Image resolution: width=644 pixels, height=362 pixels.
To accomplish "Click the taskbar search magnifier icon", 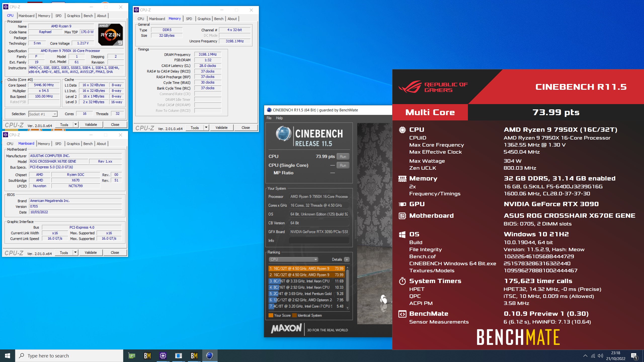I will pos(22,356).
